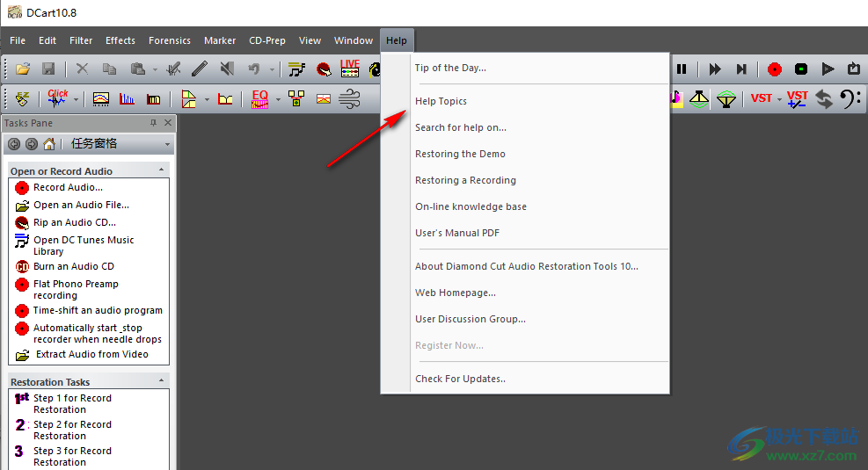Open the Tasks Pane title dropdown arrow

click(x=167, y=145)
